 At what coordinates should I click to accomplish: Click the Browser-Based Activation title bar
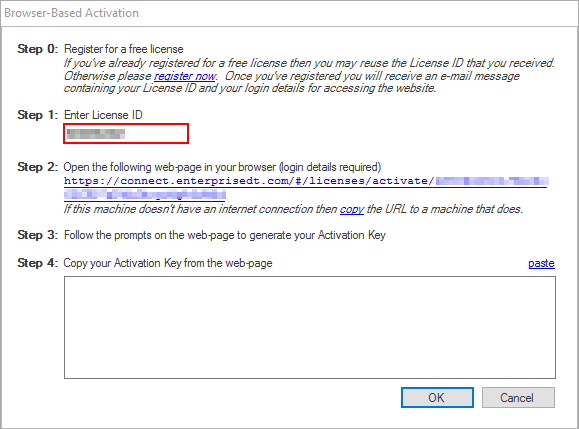point(290,13)
